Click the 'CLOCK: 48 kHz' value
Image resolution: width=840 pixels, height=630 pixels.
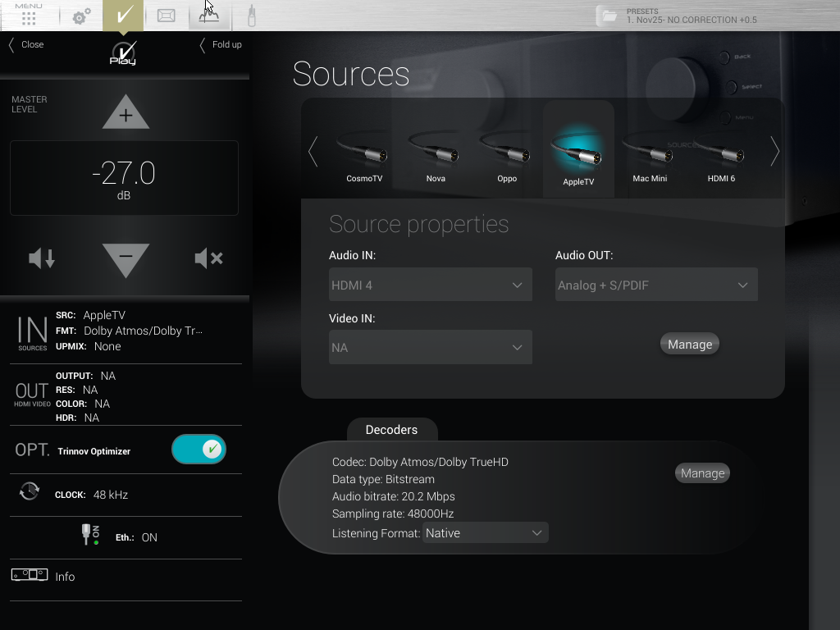click(92, 495)
